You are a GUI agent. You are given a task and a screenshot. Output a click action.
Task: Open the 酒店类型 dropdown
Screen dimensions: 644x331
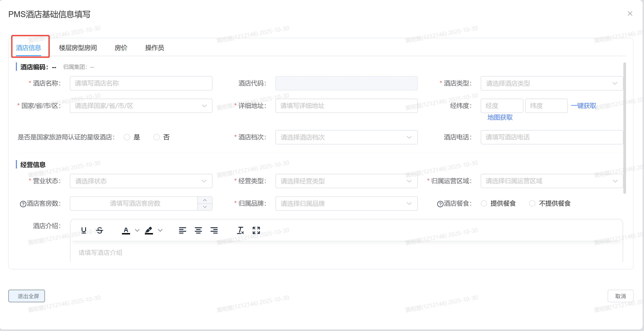pos(551,83)
